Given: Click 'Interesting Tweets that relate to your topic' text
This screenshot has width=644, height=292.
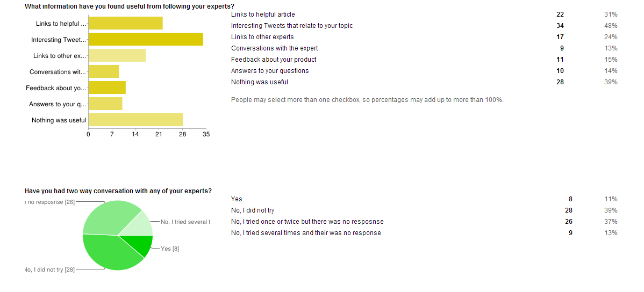Looking at the screenshot, I should (292, 25).
